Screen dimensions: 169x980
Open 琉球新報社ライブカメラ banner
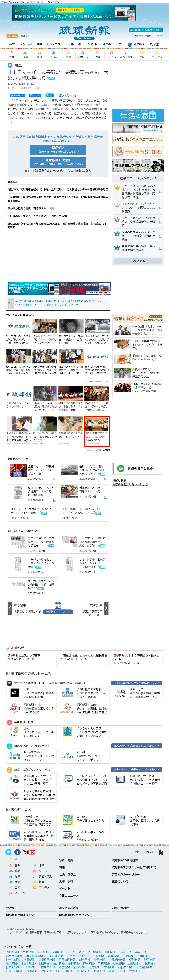138,165
